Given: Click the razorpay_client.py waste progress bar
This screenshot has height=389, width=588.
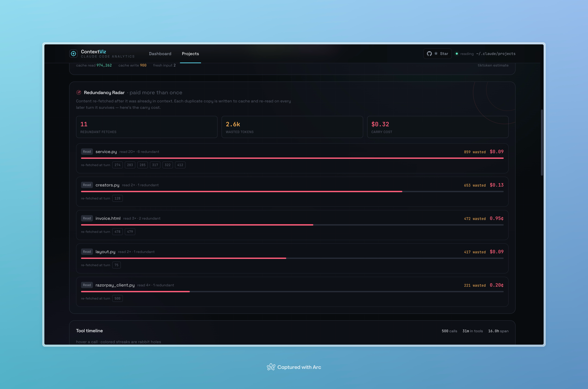Looking at the screenshot, I should (x=292, y=291).
